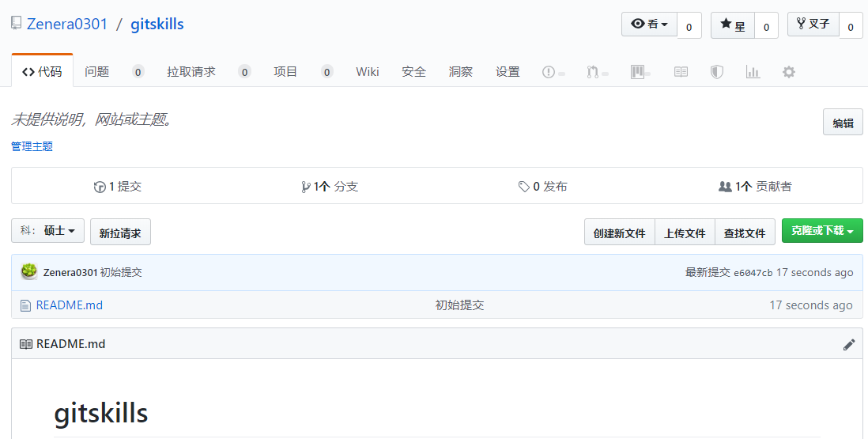The width and height of the screenshot is (868, 439).
Task: Switch to the 设置 tab
Action: point(508,71)
